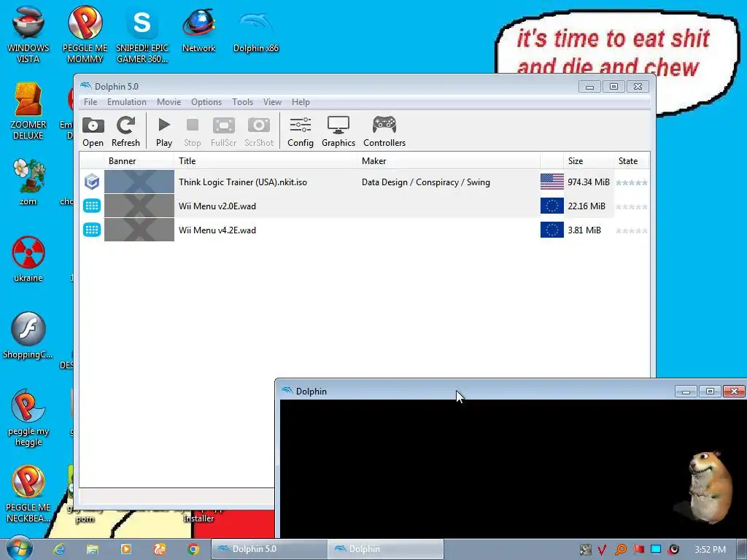Click the Data Design / Conspiracy / Swing maker cell
The image size is (747, 560).
426,182
